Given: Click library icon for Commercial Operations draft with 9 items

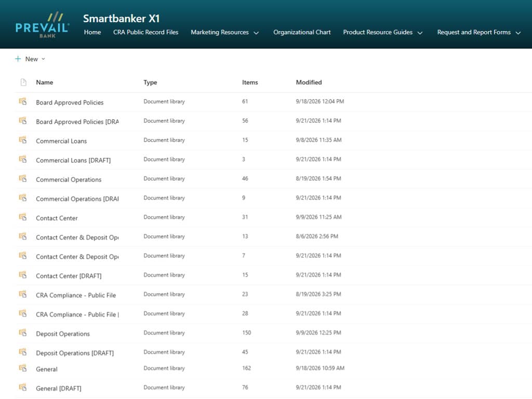Looking at the screenshot, I should [x=23, y=198].
